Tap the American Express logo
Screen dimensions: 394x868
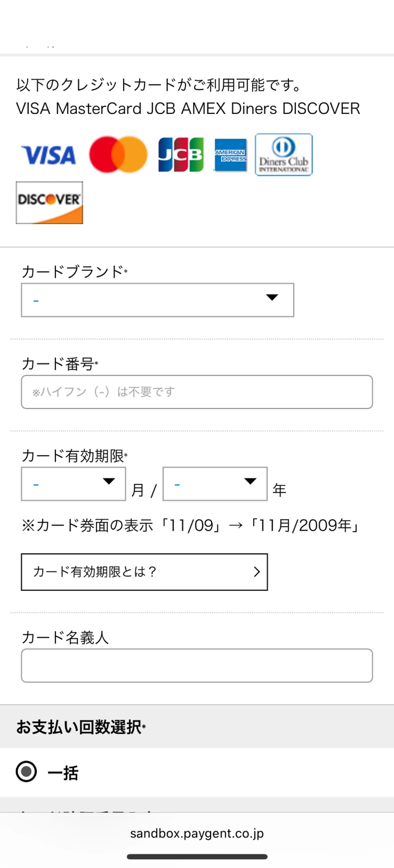231,155
